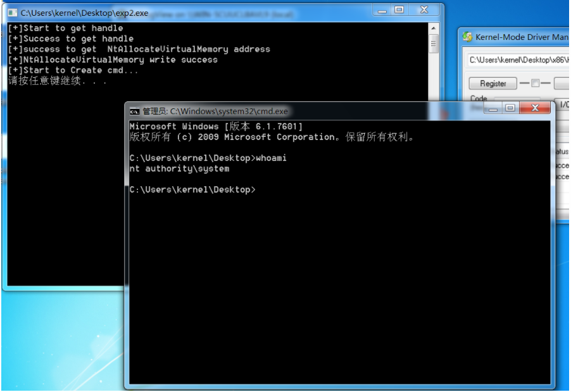The image size is (571, 392).
Task: Click scroll-up arrow in exp2.exe console
Action: pos(434,28)
